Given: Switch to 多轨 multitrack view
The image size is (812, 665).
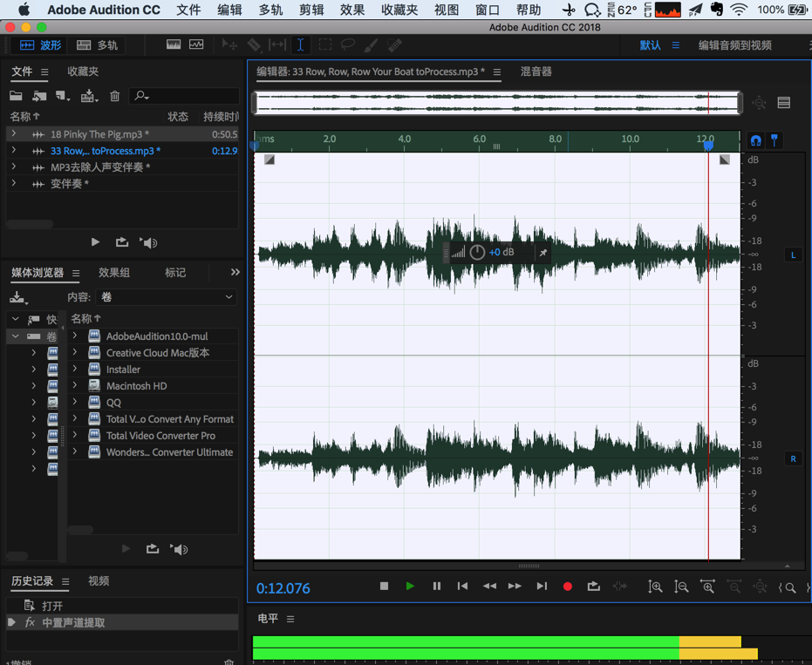Looking at the screenshot, I should pyautogui.click(x=98, y=44).
